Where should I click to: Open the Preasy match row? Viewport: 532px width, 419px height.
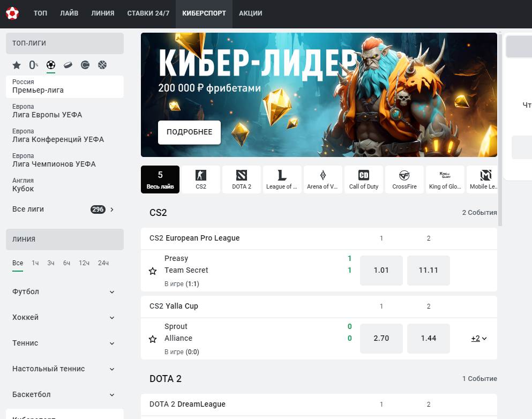[319, 271]
